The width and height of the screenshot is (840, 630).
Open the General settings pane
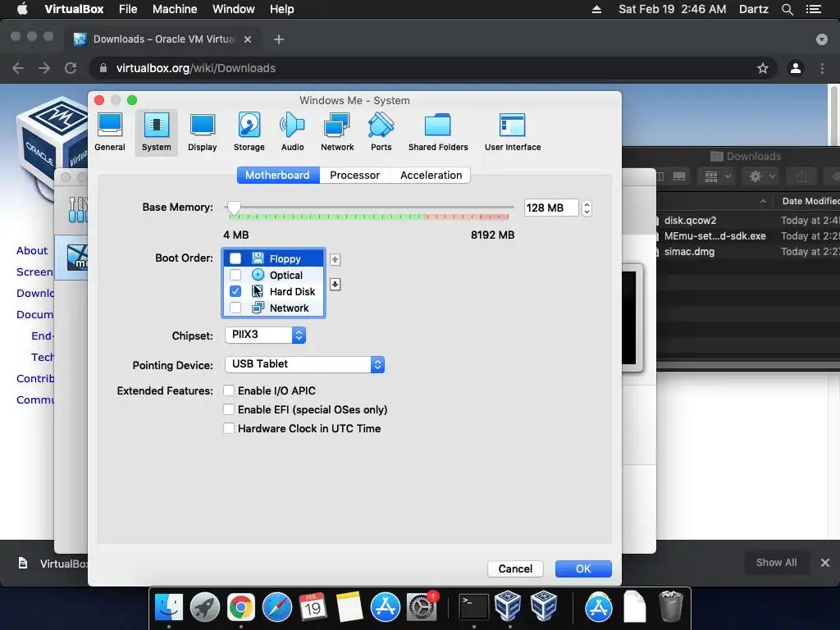click(x=110, y=132)
